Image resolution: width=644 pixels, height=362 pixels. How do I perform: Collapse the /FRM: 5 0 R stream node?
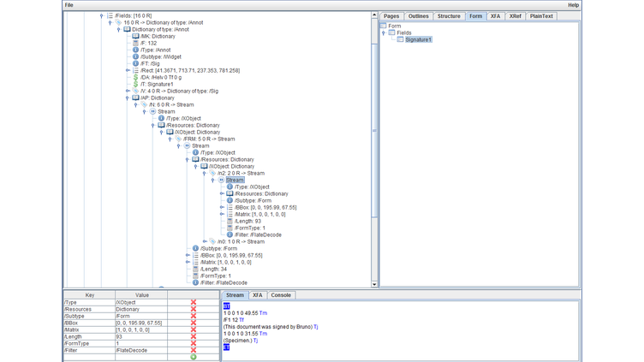[x=170, y=139]
